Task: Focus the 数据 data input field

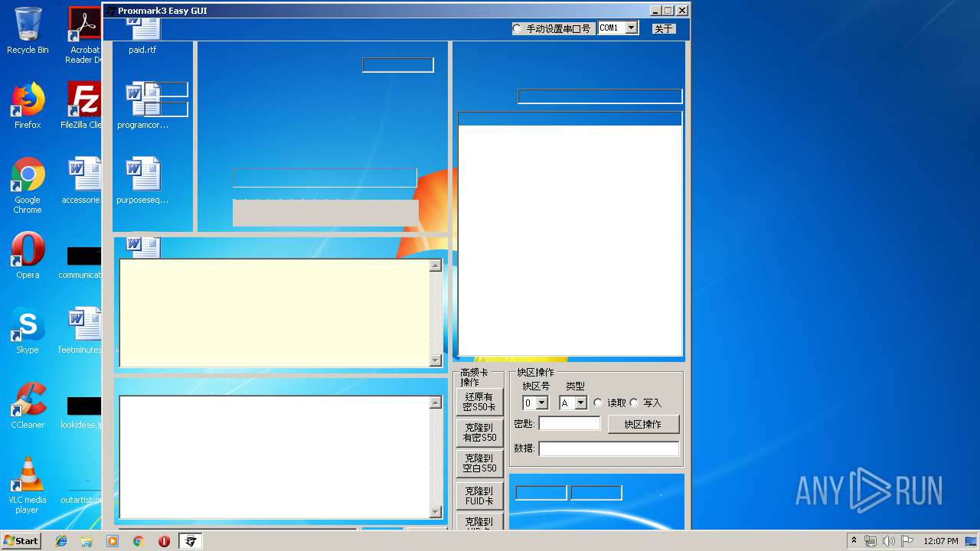Action: 609,448
